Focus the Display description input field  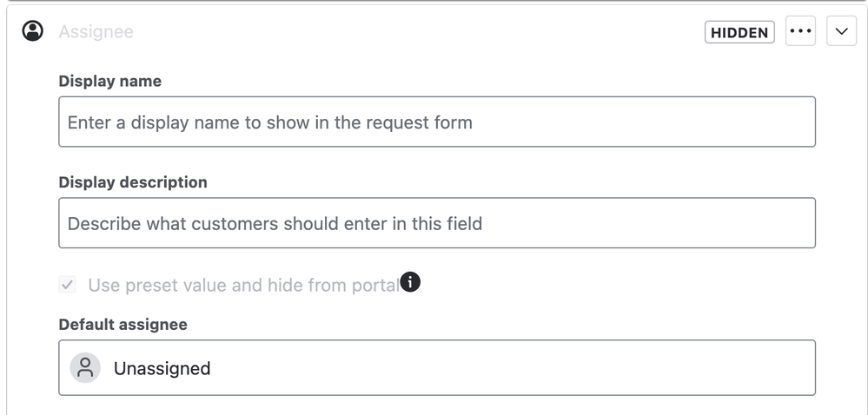(x=437, y=223)
